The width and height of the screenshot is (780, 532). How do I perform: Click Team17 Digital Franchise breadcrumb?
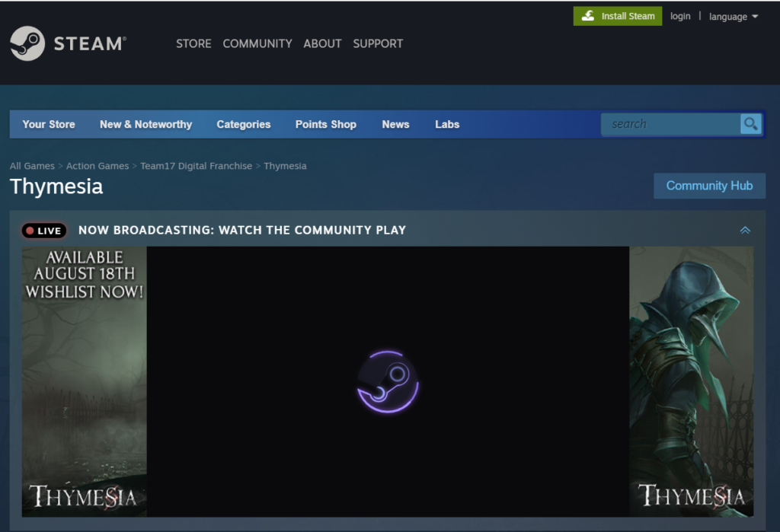click(196, 166)
